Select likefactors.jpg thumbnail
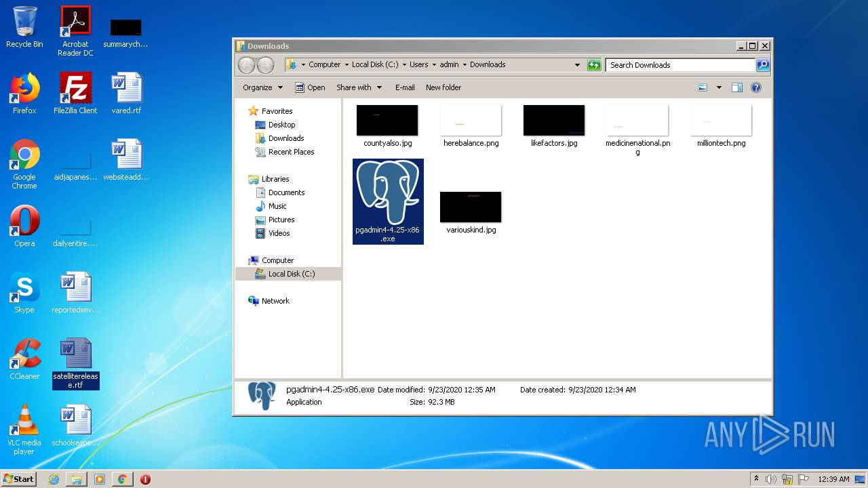 pos(554,126)
